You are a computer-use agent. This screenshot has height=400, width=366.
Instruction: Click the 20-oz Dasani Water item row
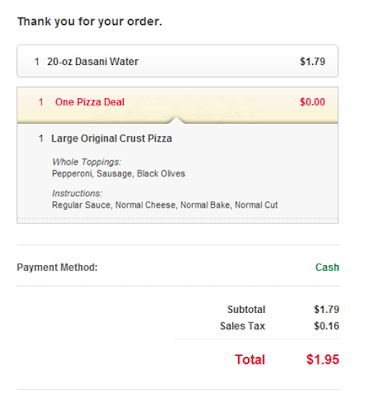[178, 61]
